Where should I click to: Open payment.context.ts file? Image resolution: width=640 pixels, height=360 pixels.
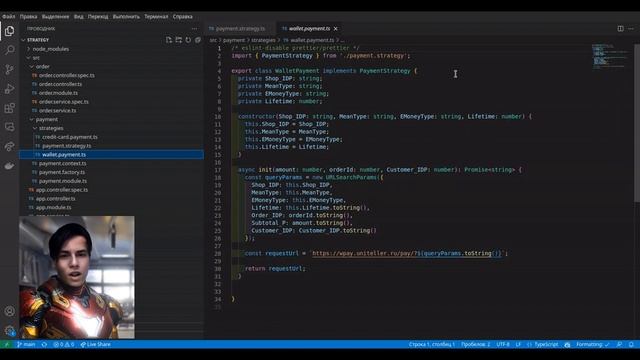pyautogui.click(x=62, y=163)
